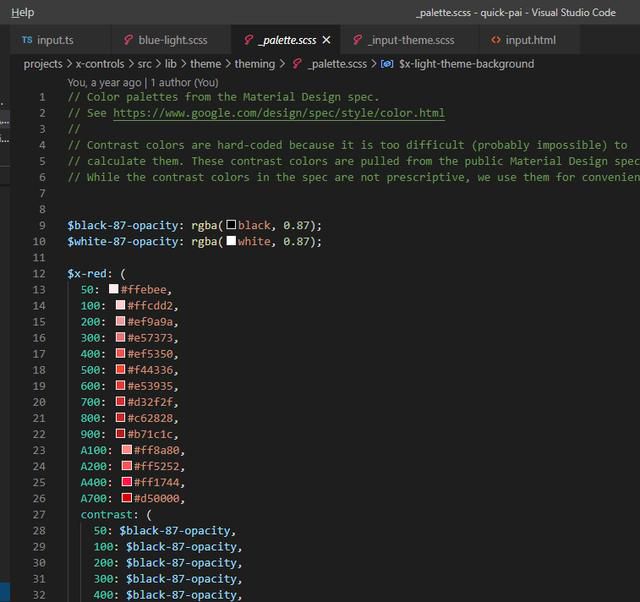Image resolution: width=640 pixels, height=602 pixels.
Task: Click the '0.87' value on line 10
Action: click(x=296, y=242)
